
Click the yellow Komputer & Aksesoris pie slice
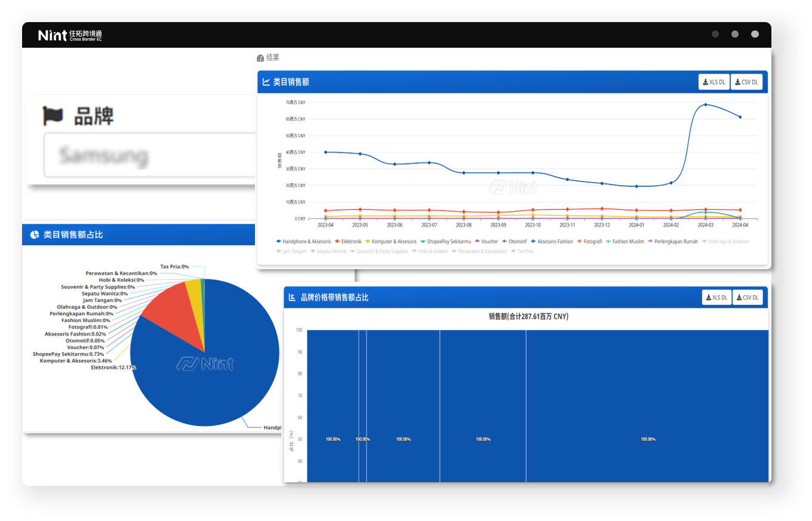(195, 298)
